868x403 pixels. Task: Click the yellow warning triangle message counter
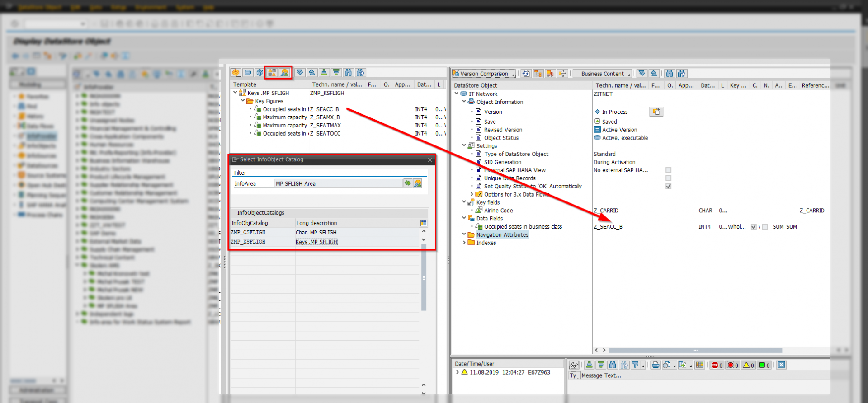(x=748, y=365)
